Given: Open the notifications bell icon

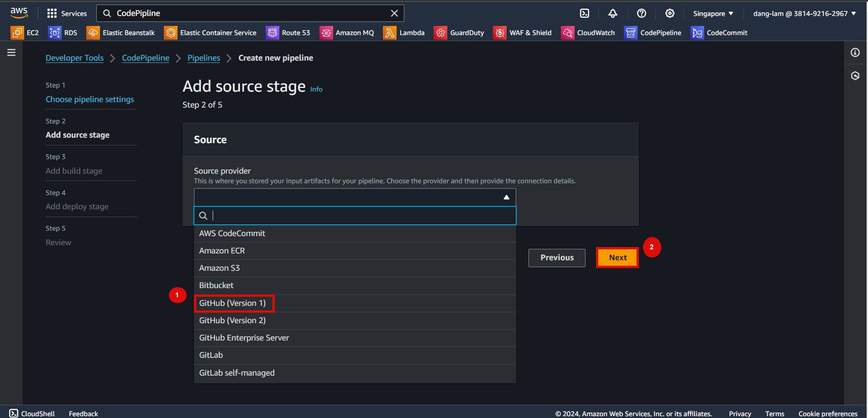Looking at the screenshot, I should [613, 13].
